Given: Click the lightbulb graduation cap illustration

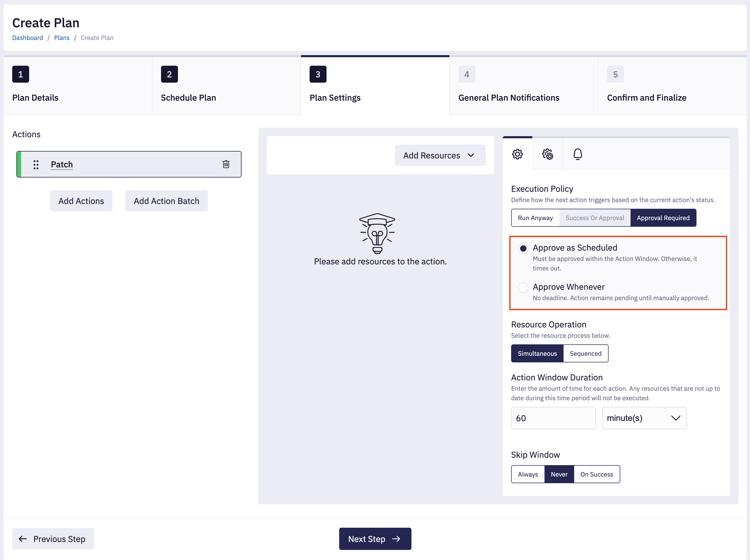Looking at the screenshot, I should pyautogui.click(x=377, y=233).
